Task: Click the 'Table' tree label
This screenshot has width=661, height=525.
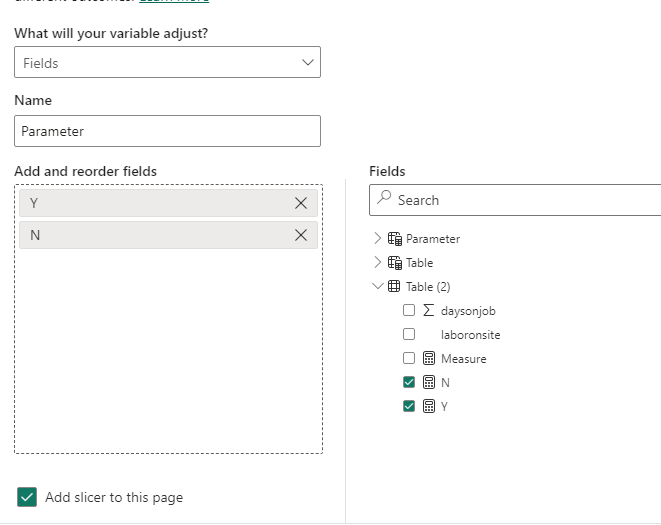Action: point(419,263)
